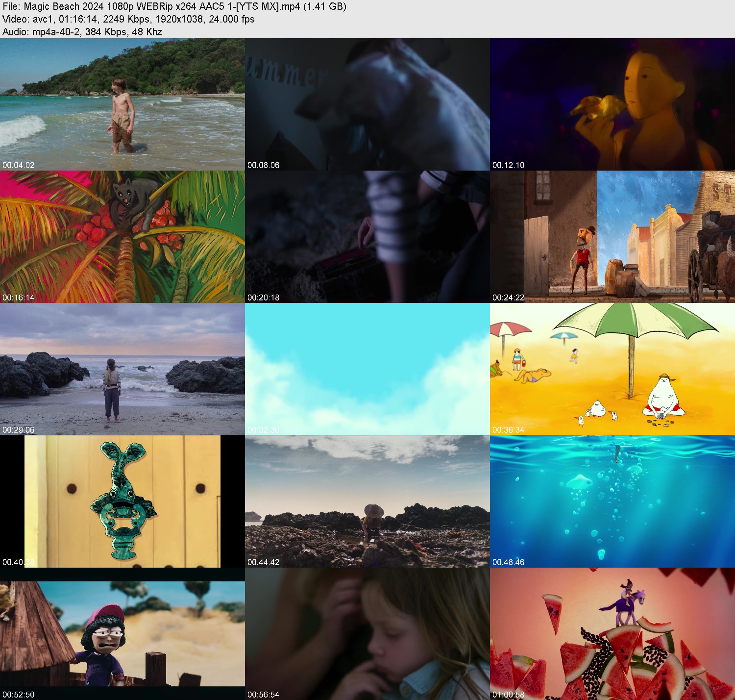The width and height of the screenshot is (735, 700).
Task: Click the 00:56:54 timestamp label
Action: pos(264,695)
